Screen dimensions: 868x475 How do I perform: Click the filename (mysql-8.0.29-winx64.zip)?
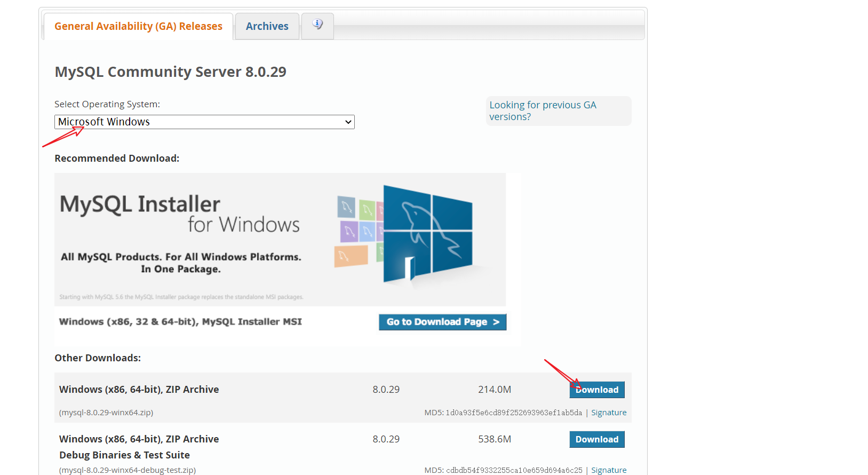pyautogui.click(x=106, y=413)
